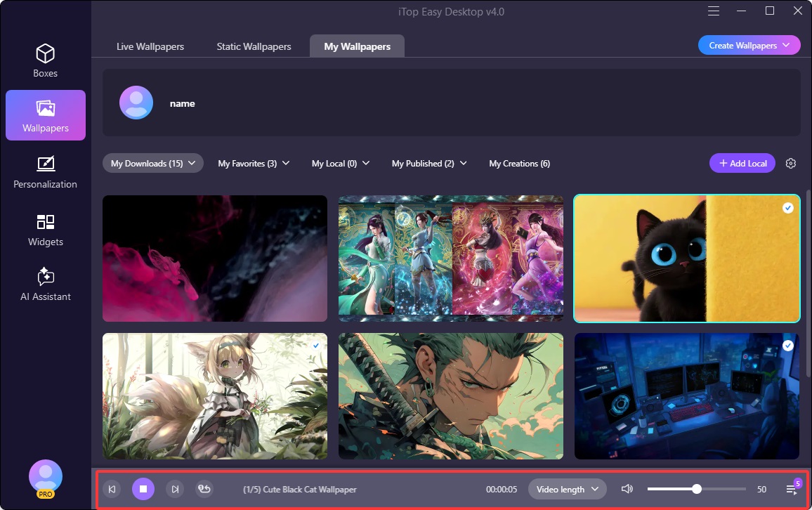Uncheck the gaming desk wallpaper checkmark
812x510 pixels.
(788, 346)
